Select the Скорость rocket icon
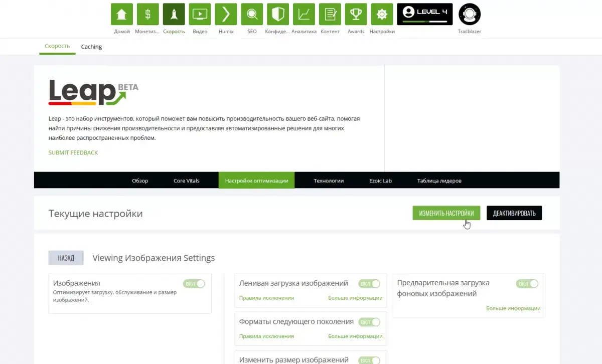The width and height of the screenshot is (602, 364). point(174,14)
